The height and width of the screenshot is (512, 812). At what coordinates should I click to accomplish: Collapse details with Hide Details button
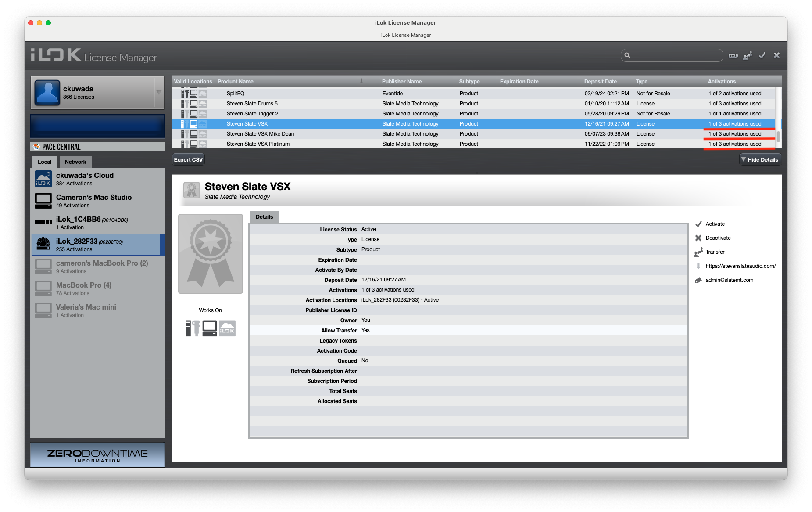point(761,159)
